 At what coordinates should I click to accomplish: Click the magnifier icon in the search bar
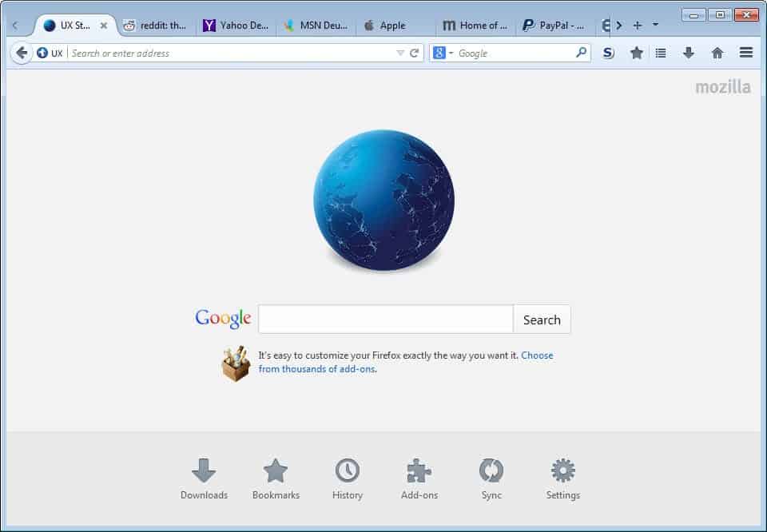581,52
